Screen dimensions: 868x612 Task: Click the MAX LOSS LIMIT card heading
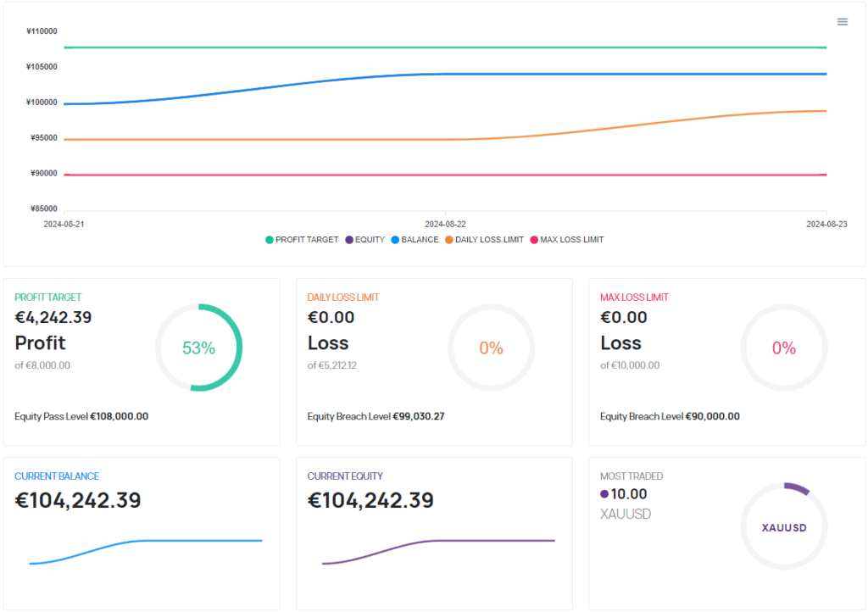click(x=634, y=298)
